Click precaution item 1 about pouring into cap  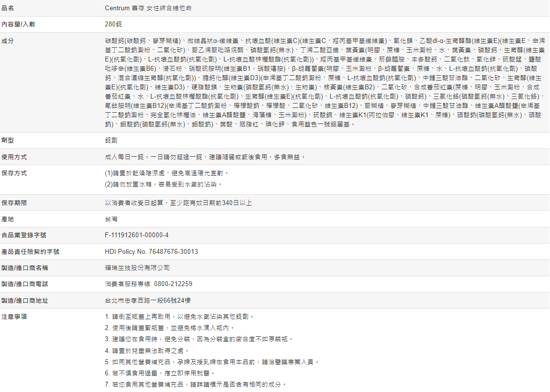click(180, 317)
